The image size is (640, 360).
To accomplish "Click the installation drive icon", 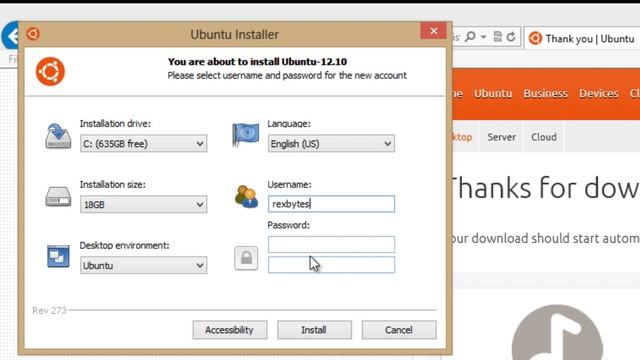I will (58, 136).
